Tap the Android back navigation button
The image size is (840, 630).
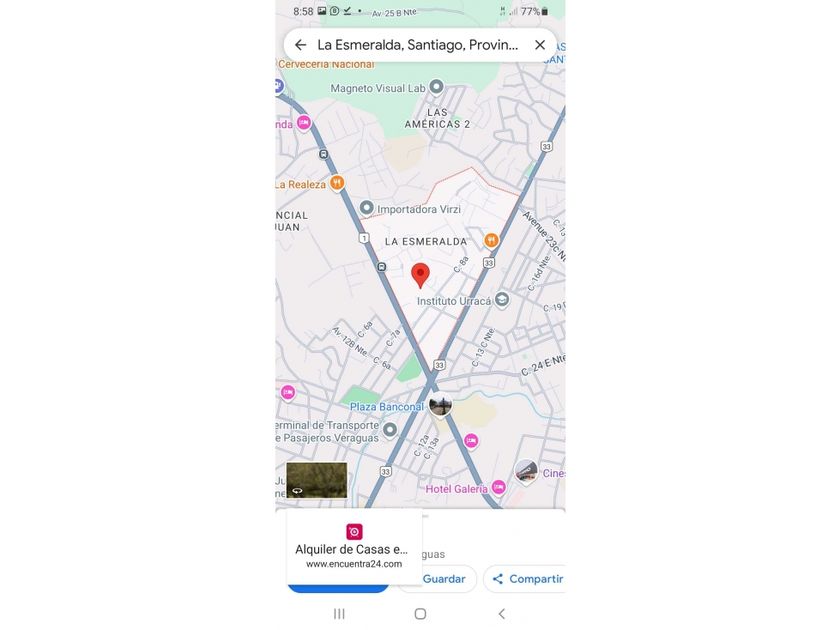tap(501, 614)
